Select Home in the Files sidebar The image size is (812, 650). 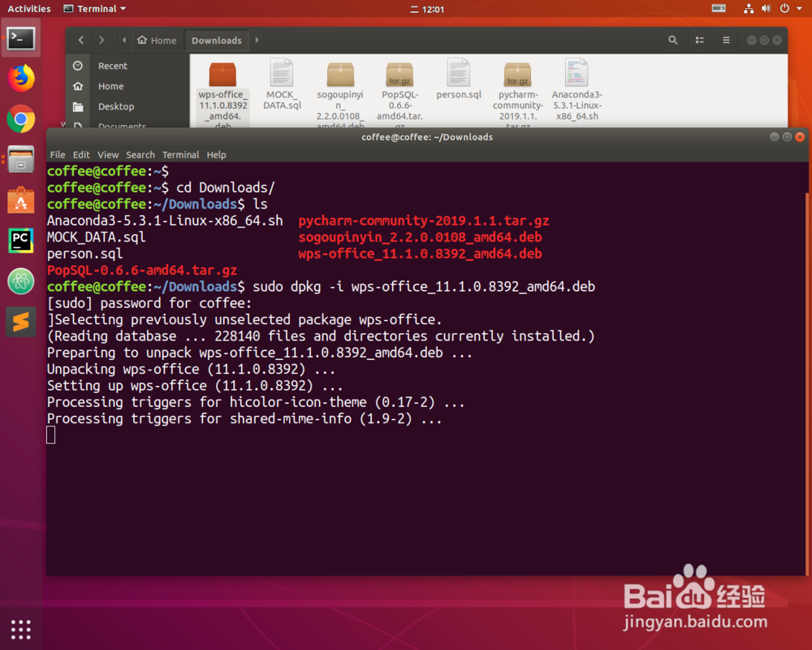click(x=110, y=86)
